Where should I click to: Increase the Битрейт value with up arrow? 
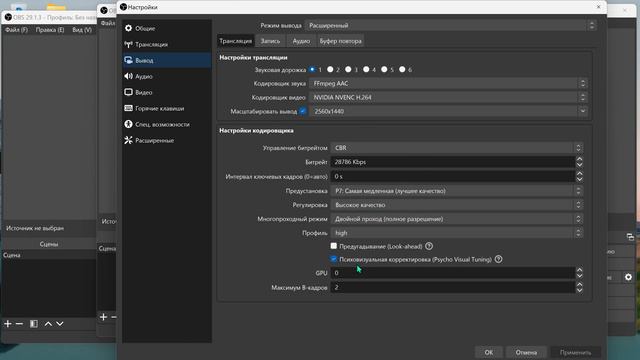click(580, 159)
